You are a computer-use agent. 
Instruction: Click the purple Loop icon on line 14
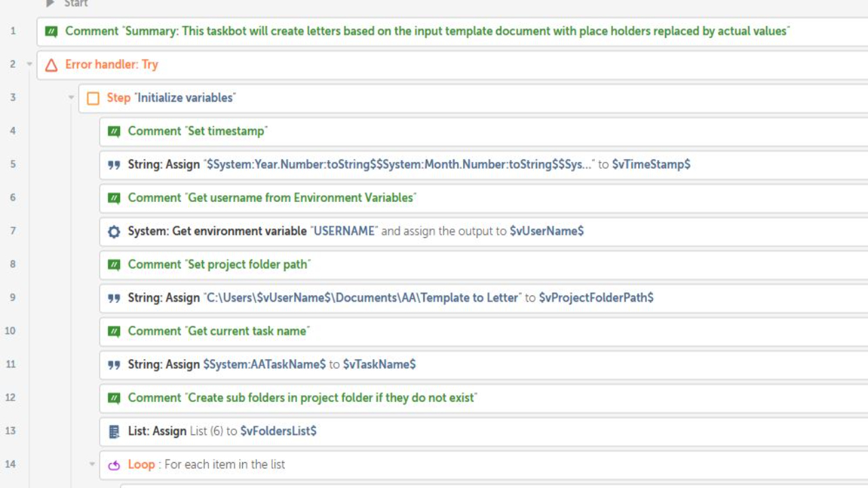tap(114, 465)
